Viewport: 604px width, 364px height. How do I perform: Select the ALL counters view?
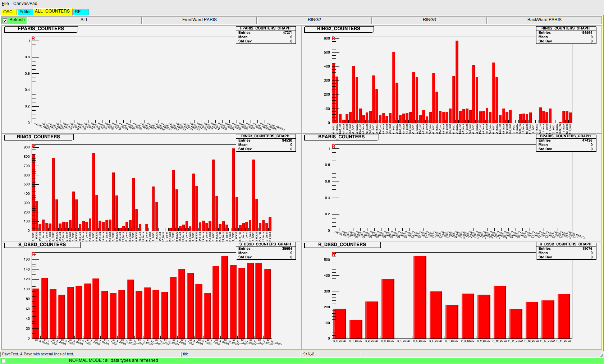(x=84, y=20)
